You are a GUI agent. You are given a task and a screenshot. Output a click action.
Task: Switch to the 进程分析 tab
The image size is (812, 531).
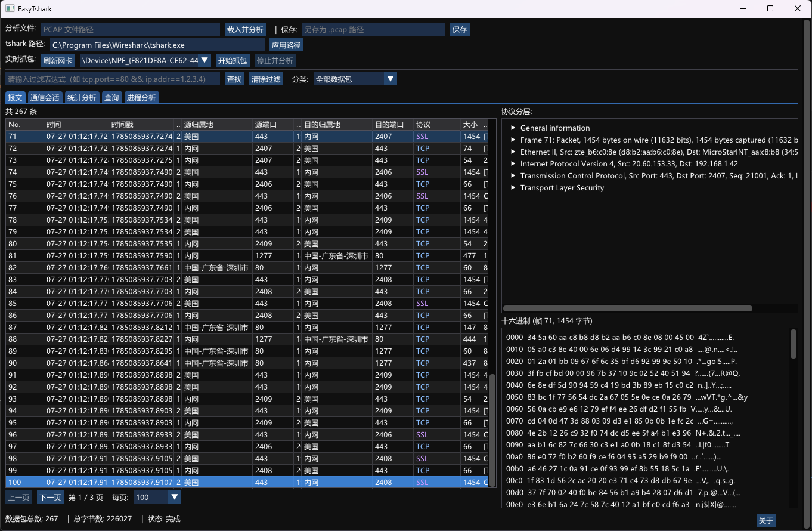coord(141,98)
